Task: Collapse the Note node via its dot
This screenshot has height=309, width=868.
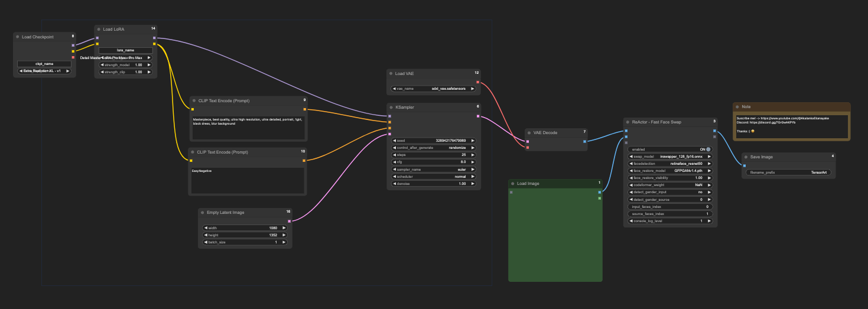Action: [x=737, y=106]
